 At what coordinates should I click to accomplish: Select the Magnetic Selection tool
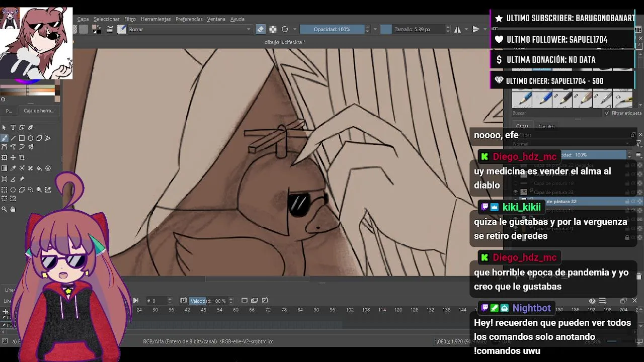13,199
